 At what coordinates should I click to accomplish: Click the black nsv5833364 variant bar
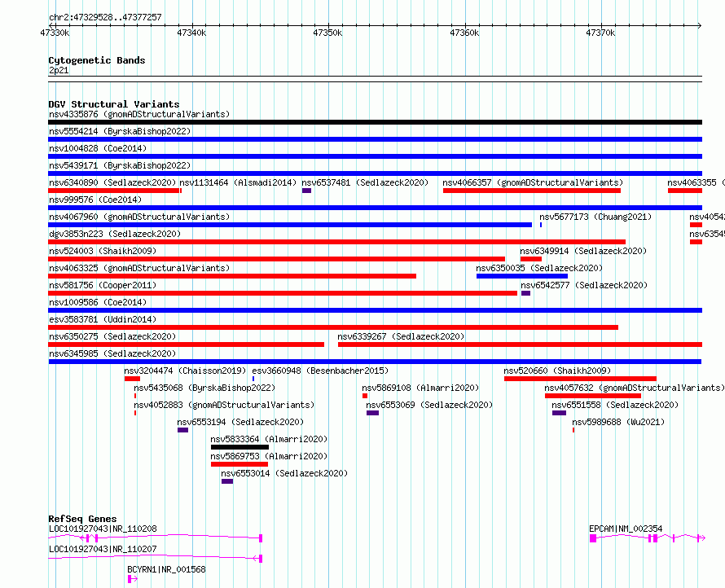(239, 447)
